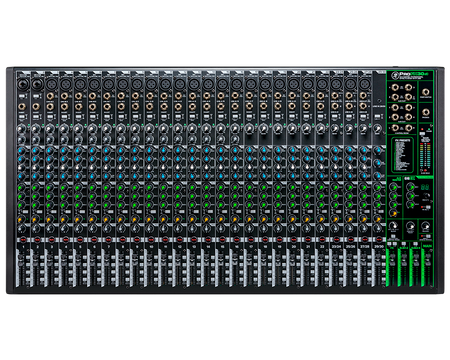Click the channel 15 line input jack
The height and width of the screenshot is (360, 450).
(x=221, y=96)
